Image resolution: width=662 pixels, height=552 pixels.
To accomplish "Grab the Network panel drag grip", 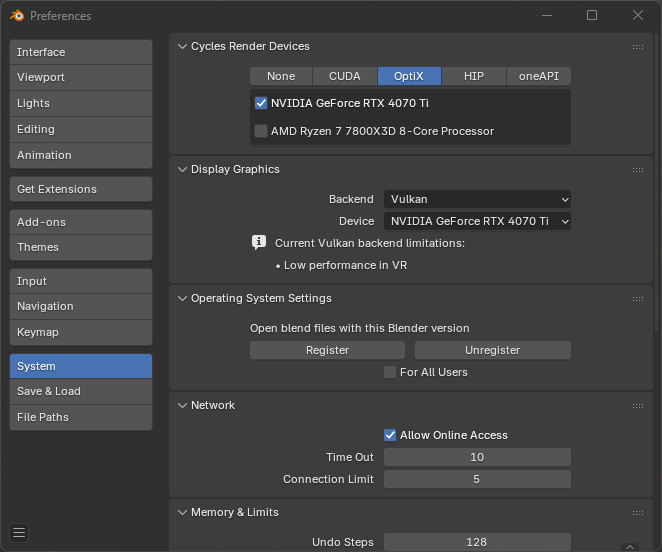I will pyautogui.click(x=638, y=406).
